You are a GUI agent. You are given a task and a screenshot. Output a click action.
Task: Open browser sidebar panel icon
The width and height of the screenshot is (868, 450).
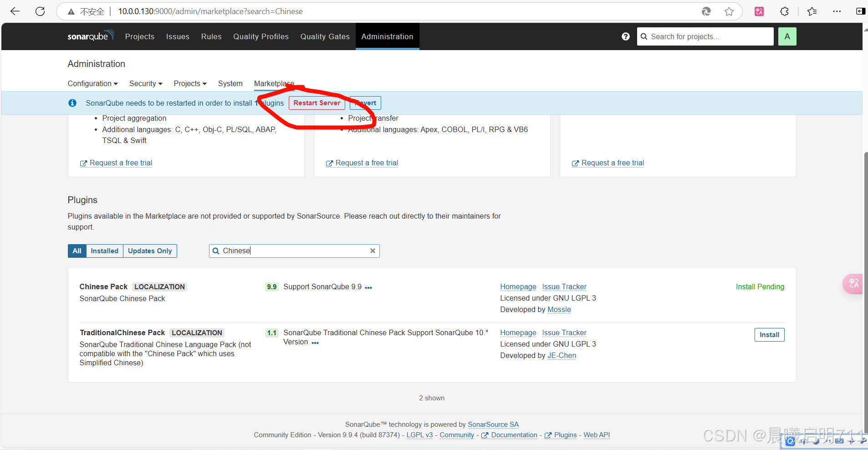pyautogui.click(x=860, y=11)
